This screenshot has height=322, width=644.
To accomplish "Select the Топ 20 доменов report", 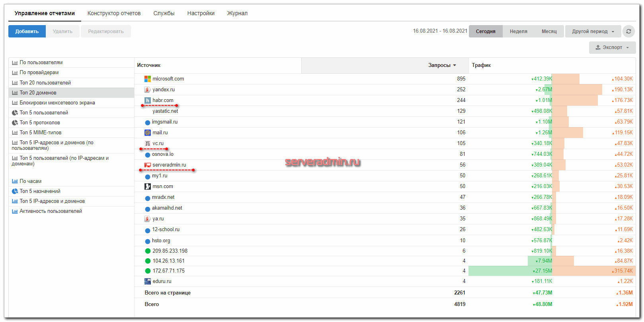I will click(72, 93).
